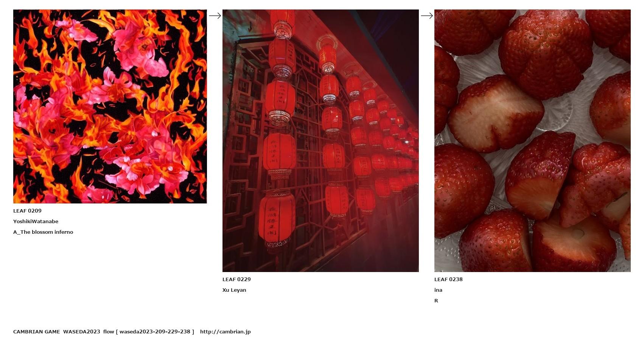The height and width of the screenshot is (341, 644).
Task: Select author name Xu Leyan
Action: [x=234, y=290]
